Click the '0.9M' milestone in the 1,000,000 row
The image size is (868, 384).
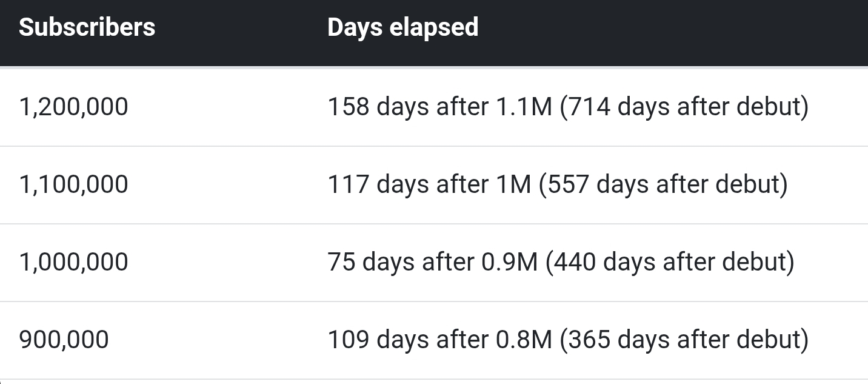pos(509,262)
